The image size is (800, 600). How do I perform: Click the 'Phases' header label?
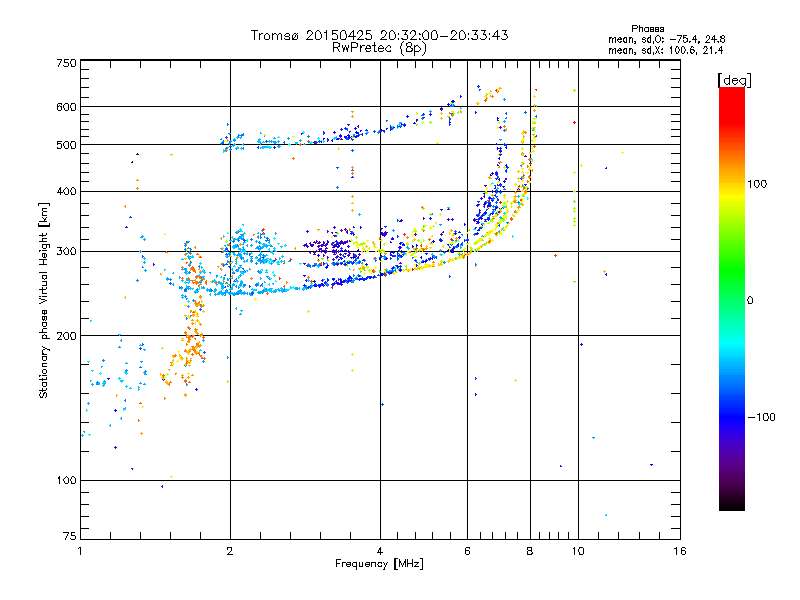point(647,29)
